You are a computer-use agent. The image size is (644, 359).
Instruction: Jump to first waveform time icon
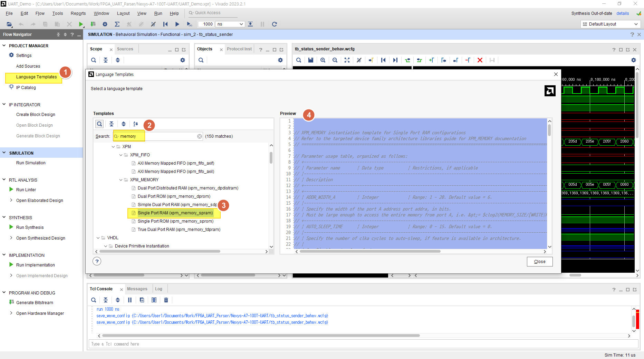pos(383,60)
